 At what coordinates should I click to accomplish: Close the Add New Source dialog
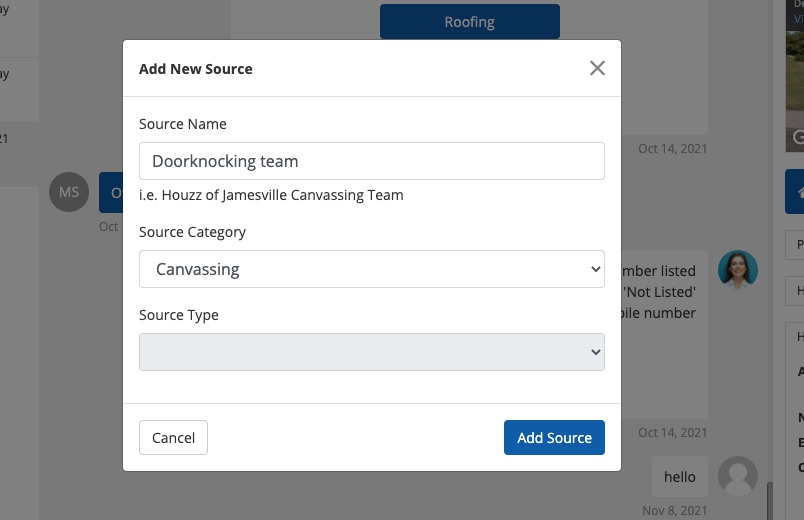tap(597, 68)
